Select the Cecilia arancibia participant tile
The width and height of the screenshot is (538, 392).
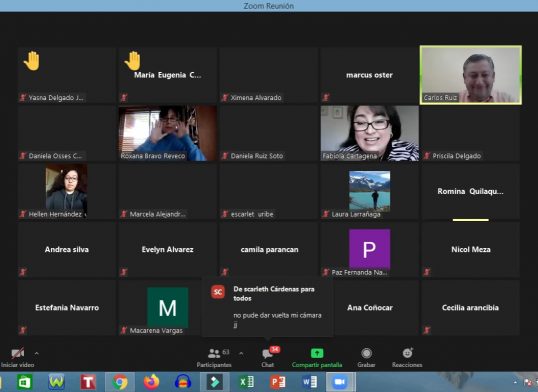pos(470,308)
